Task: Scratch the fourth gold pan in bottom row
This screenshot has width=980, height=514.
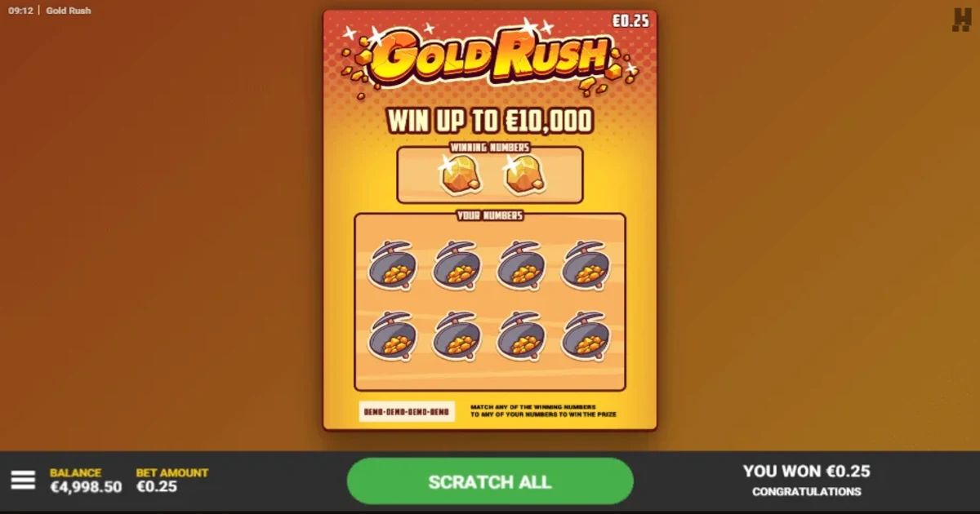Action: [x=586, y=335]
